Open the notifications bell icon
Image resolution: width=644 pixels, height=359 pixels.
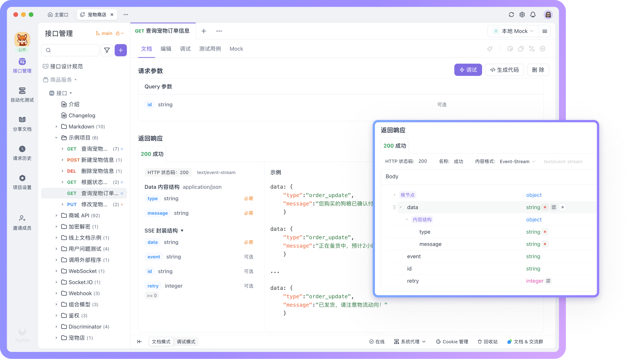coord(533,14)
